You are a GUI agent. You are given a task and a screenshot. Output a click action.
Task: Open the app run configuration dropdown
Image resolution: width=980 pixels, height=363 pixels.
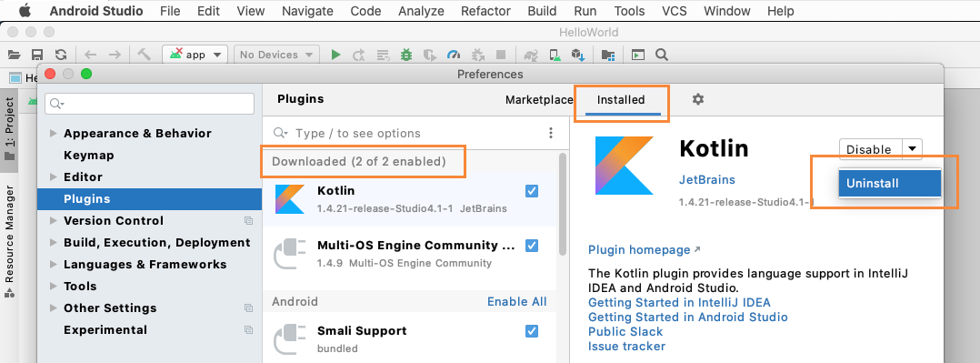tap(195, 55)
